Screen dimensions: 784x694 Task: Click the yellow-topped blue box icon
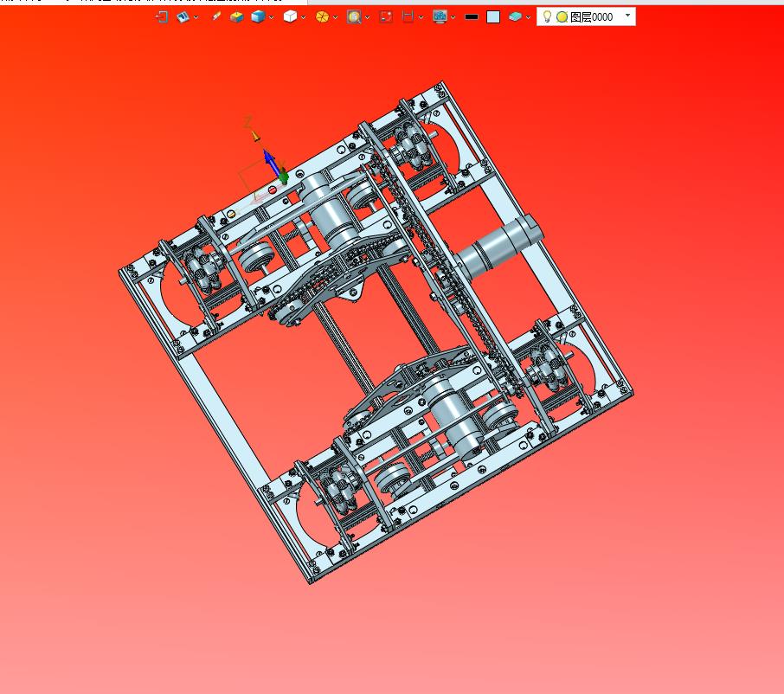[x=236, y=17]
